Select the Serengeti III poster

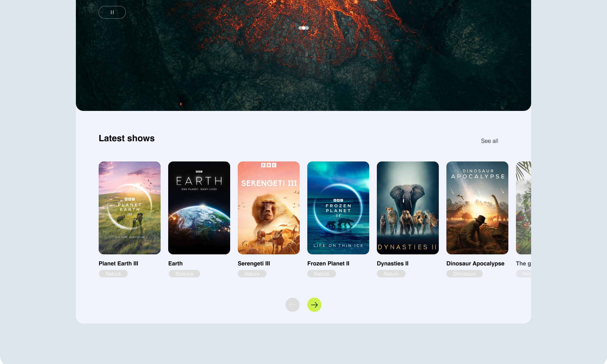click(269, 208)
